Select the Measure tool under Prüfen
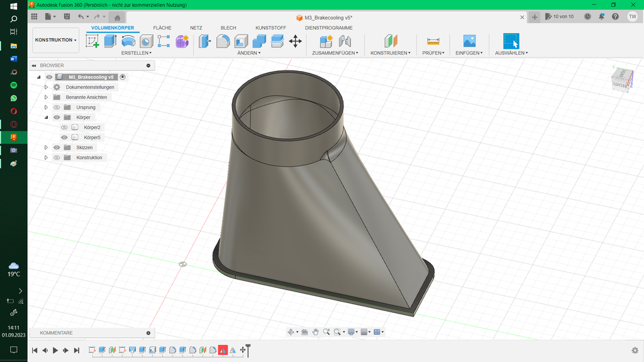Image resolution: width=644 pixels, height=362 pixels. point(433,41)
